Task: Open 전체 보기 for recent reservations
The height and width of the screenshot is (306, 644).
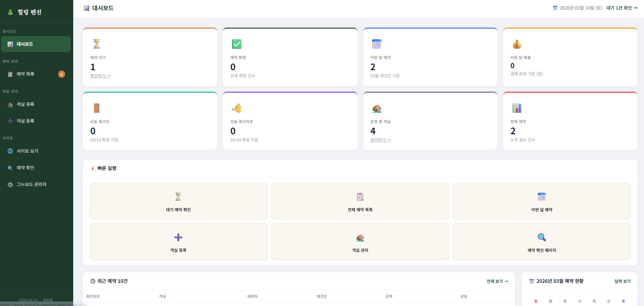Action: point(497,281)
